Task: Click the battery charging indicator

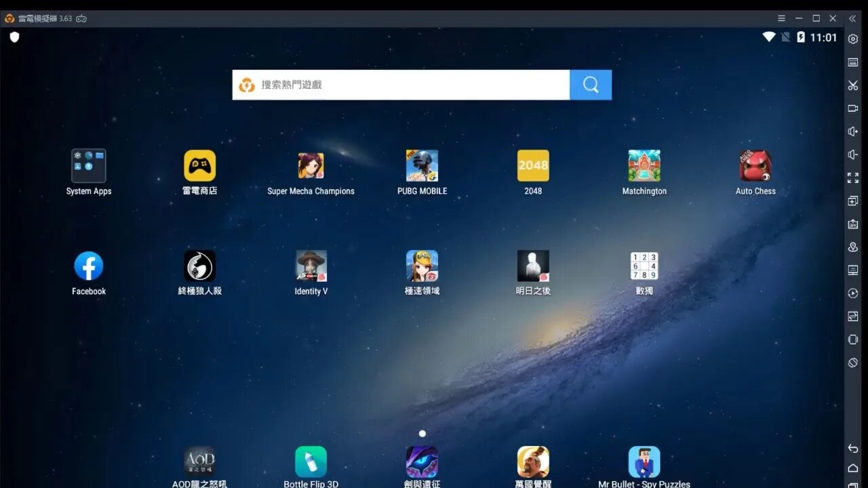Action: point(801,37)
